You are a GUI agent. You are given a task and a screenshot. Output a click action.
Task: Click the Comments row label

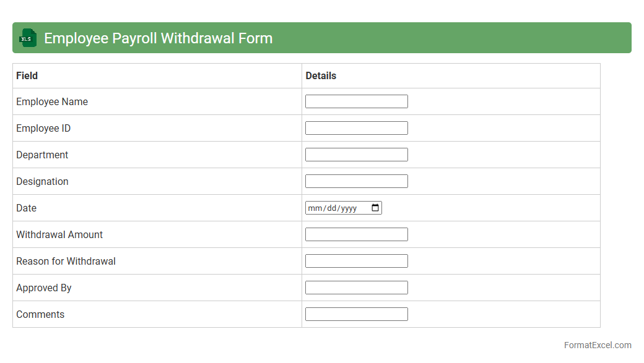40,314
